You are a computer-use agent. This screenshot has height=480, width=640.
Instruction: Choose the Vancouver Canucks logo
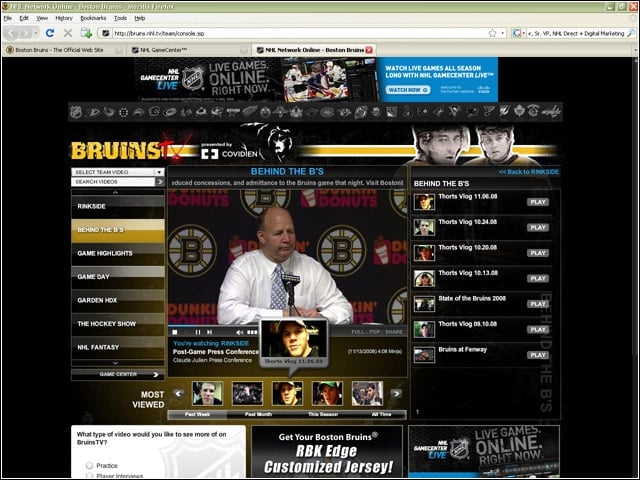coord(534,111)
